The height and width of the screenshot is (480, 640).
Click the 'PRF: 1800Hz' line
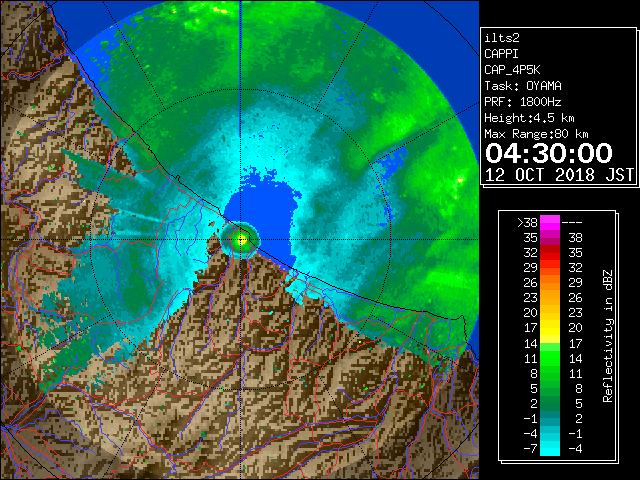coord(523,102)
